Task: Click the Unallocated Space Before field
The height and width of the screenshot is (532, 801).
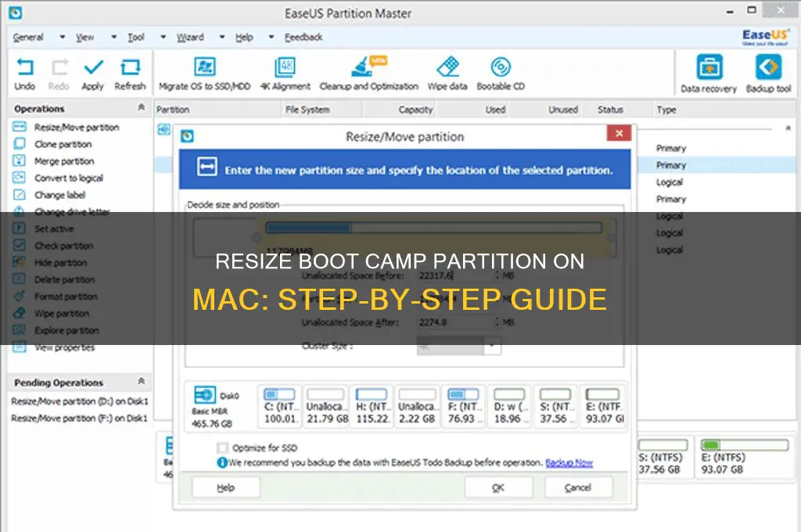Action: pyautogui.click(x=457, y=275)
